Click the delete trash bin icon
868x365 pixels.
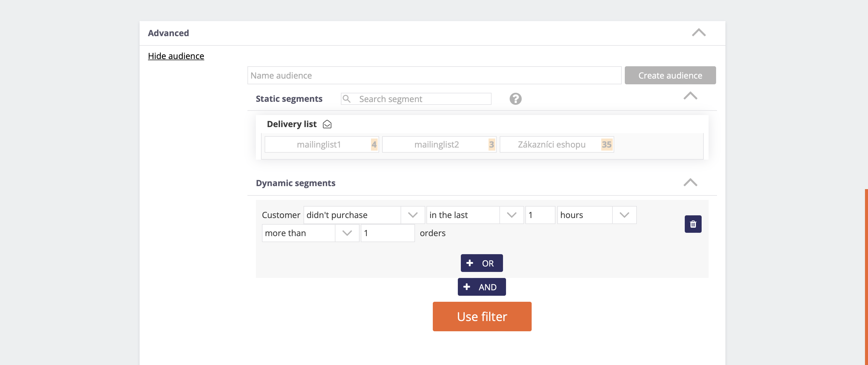(x=693, y=223)
